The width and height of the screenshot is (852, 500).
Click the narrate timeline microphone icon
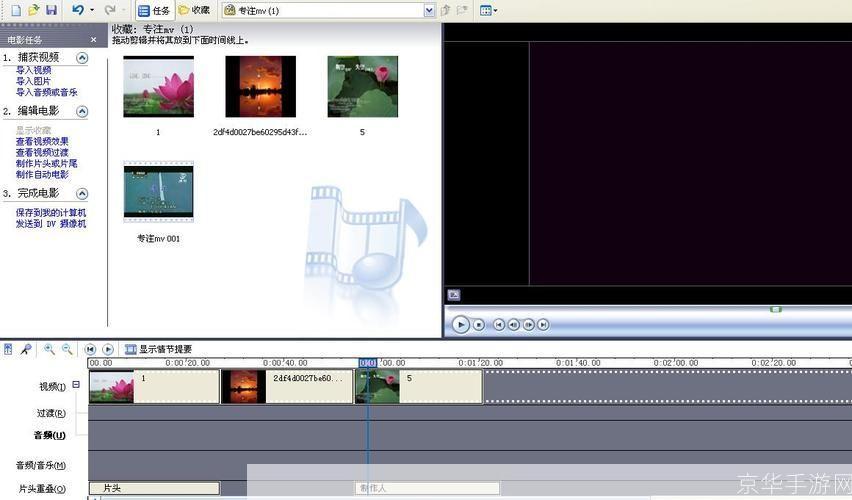[26, 349]
